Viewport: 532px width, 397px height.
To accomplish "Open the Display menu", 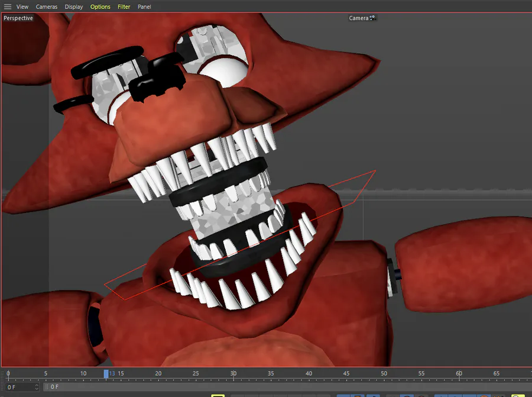I will coord(74,7).
